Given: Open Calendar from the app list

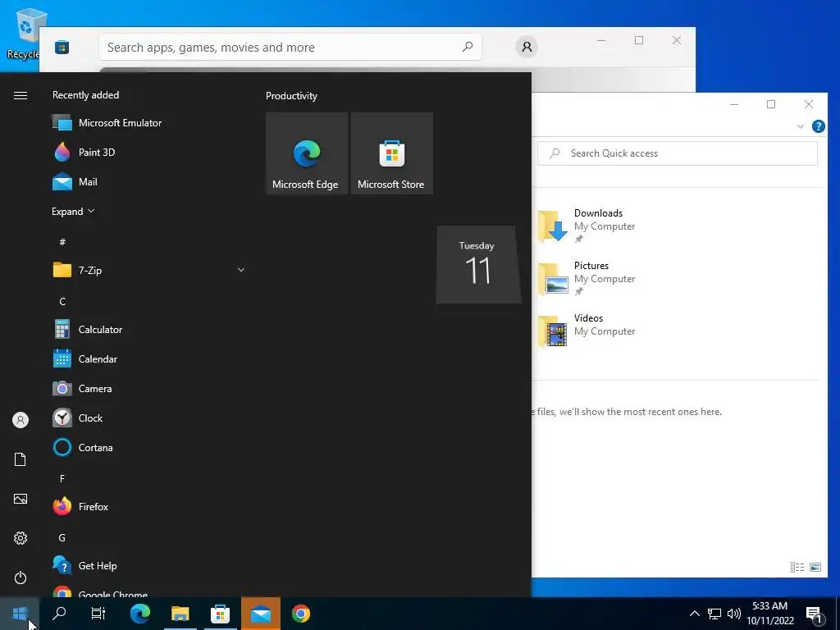Looking at the screenshot, I should 148,359.
